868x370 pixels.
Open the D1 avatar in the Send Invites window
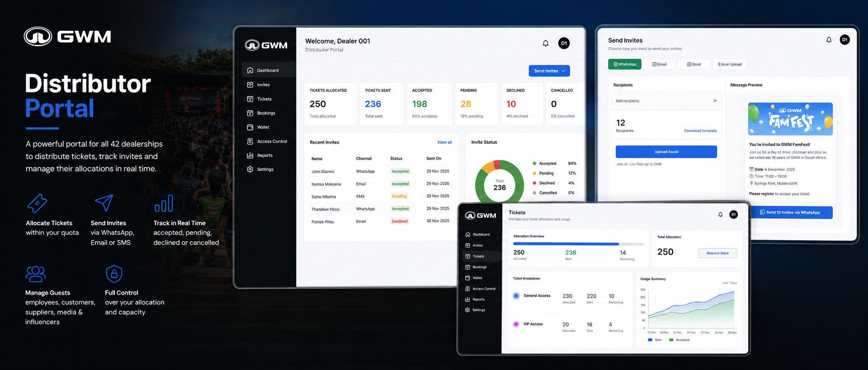click(844, 40)
